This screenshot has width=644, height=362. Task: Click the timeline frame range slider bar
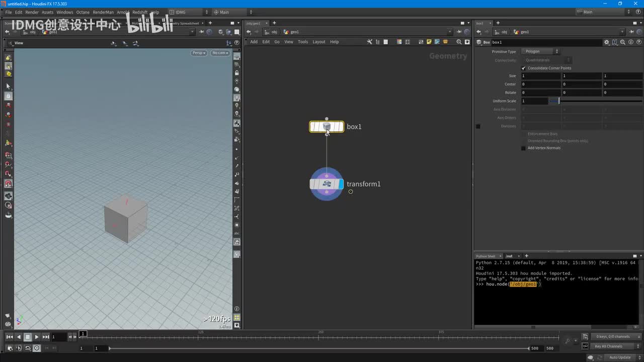pos(319,348)
